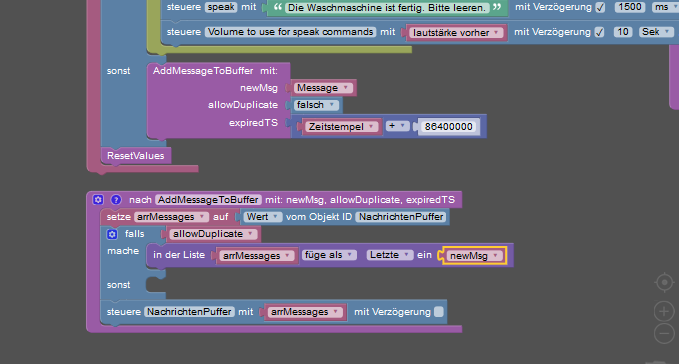Viewport: 679px width, 364px height.
Task: Edit AddMessageToBuffer function name field
Action: 208,200
